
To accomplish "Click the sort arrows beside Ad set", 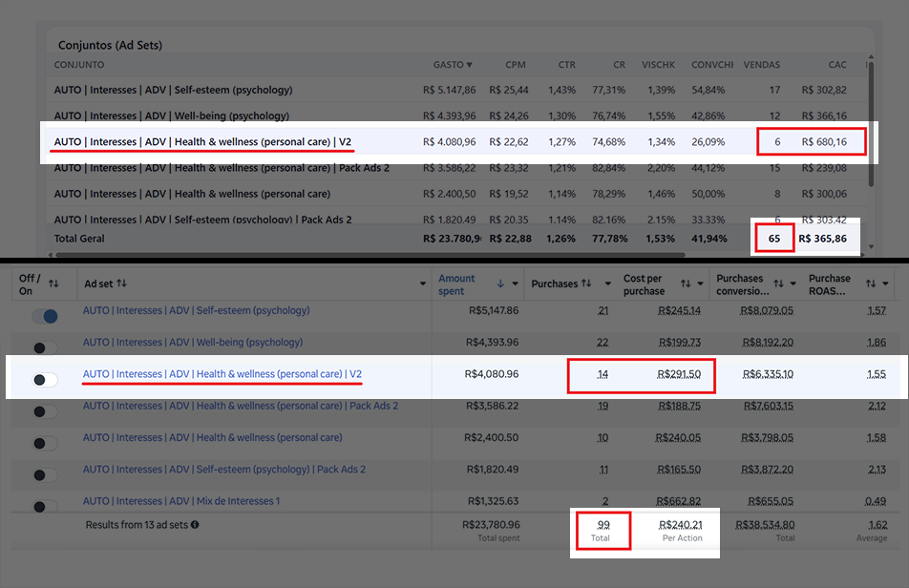I will [121, 283].
